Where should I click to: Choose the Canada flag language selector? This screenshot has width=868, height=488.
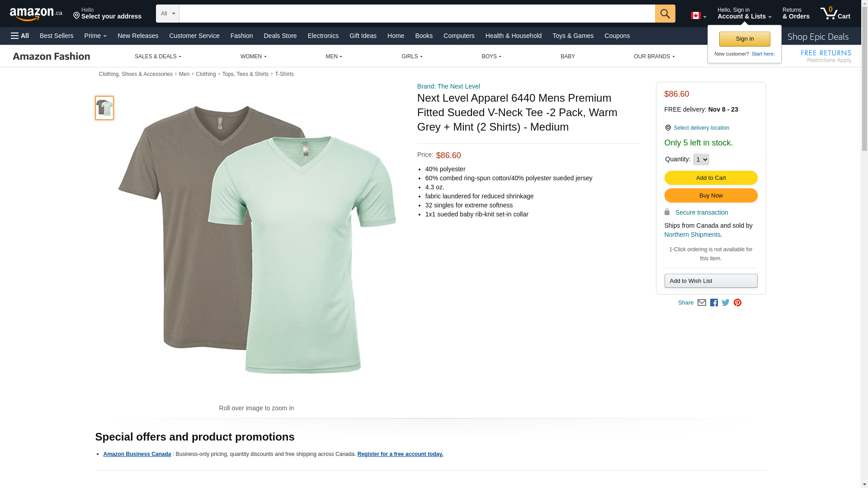click(x=698, y=16)
